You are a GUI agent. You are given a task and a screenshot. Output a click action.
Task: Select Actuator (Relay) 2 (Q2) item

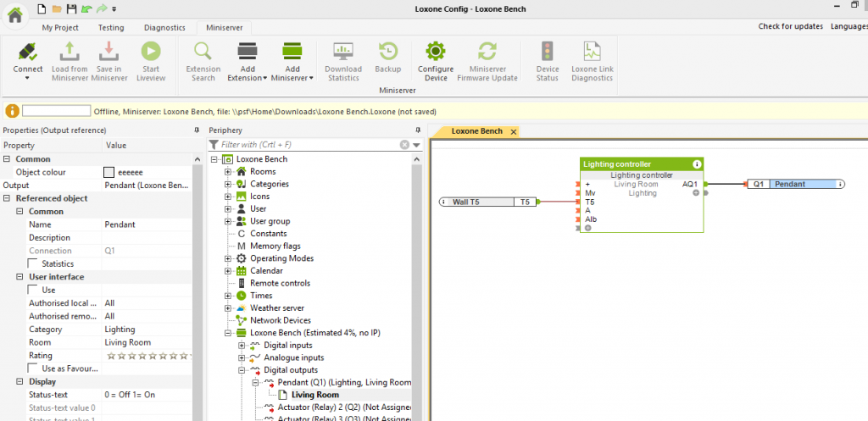pyautogui.click(x=344, y=407)
